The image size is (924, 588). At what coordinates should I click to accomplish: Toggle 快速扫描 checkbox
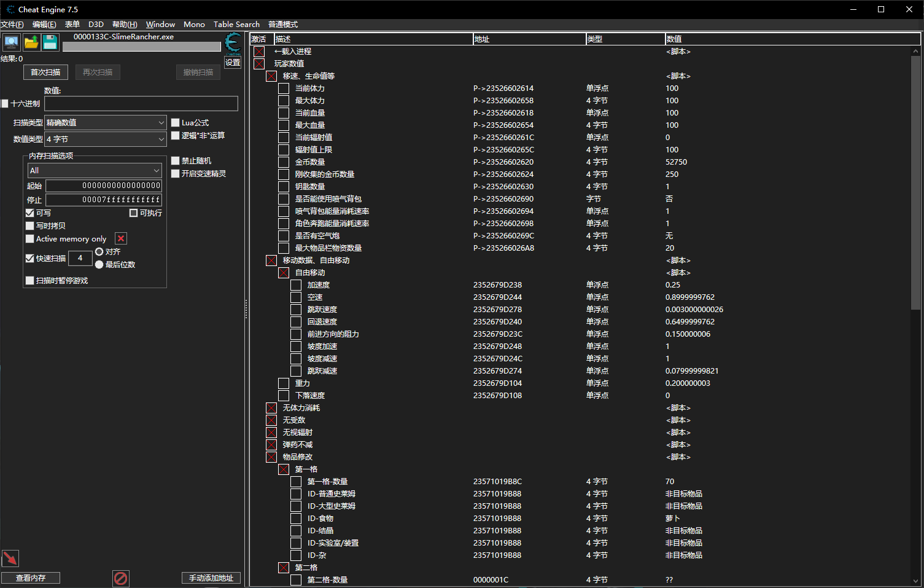coord(29,259)
